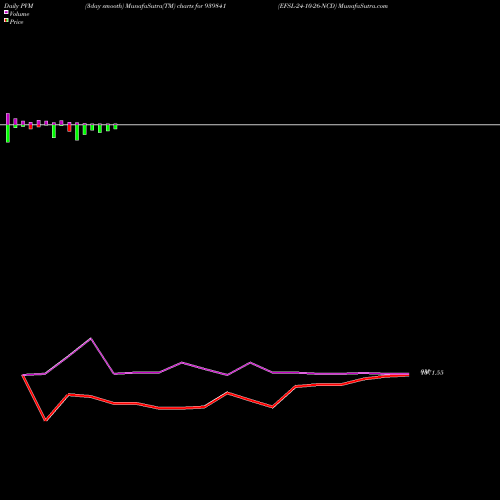
Task: Click the tallest first bar in the histogram
Action: pos(8,128)
